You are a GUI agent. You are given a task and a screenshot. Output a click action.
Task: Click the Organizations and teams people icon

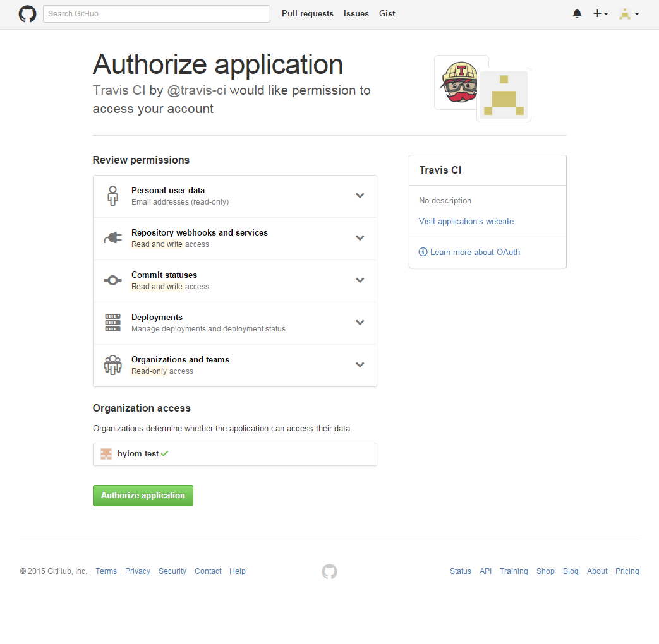(x=112, y=365)
